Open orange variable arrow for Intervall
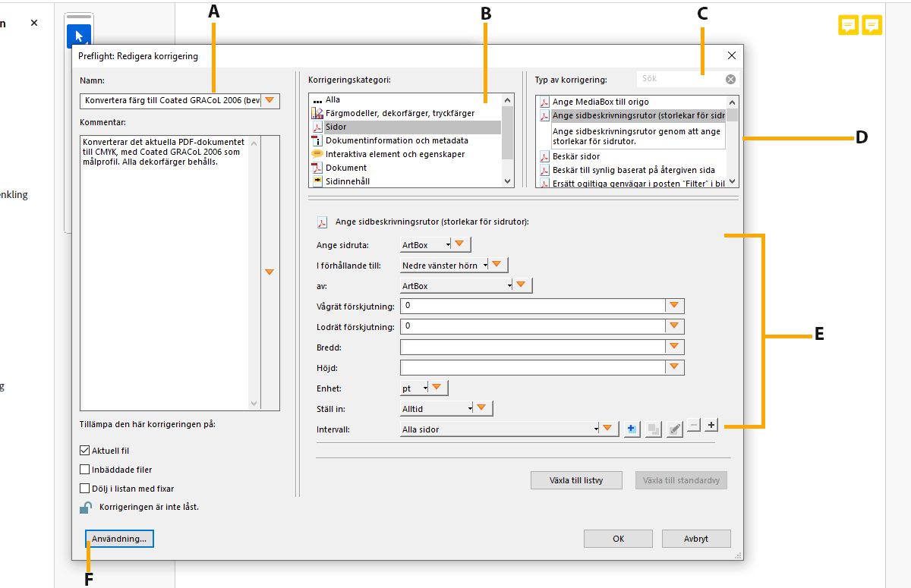 click(609, 429)
